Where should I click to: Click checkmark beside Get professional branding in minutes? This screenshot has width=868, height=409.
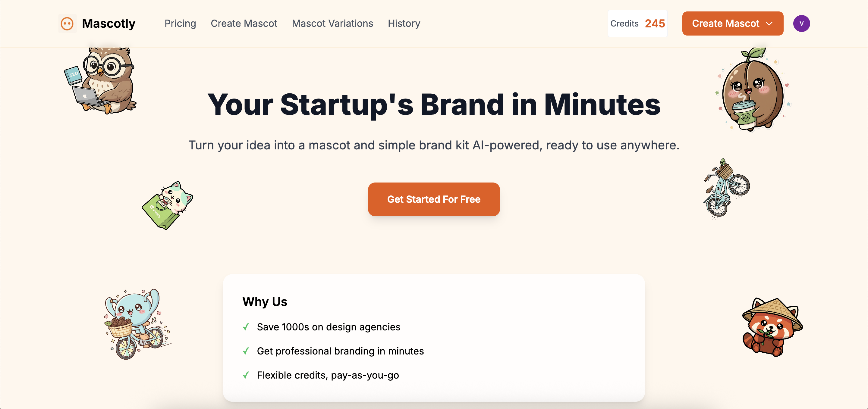(246, 351)
